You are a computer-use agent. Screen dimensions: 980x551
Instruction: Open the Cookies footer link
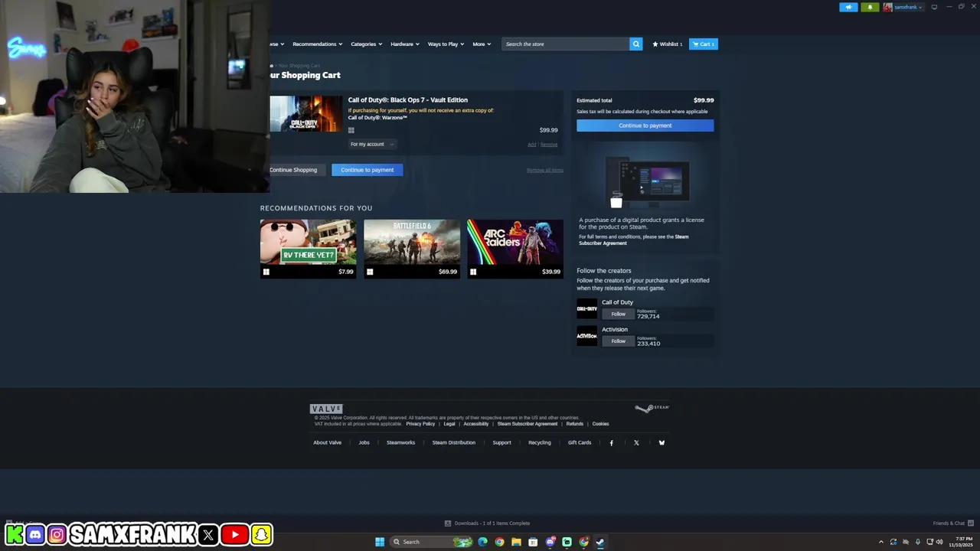tap(600, 423)
